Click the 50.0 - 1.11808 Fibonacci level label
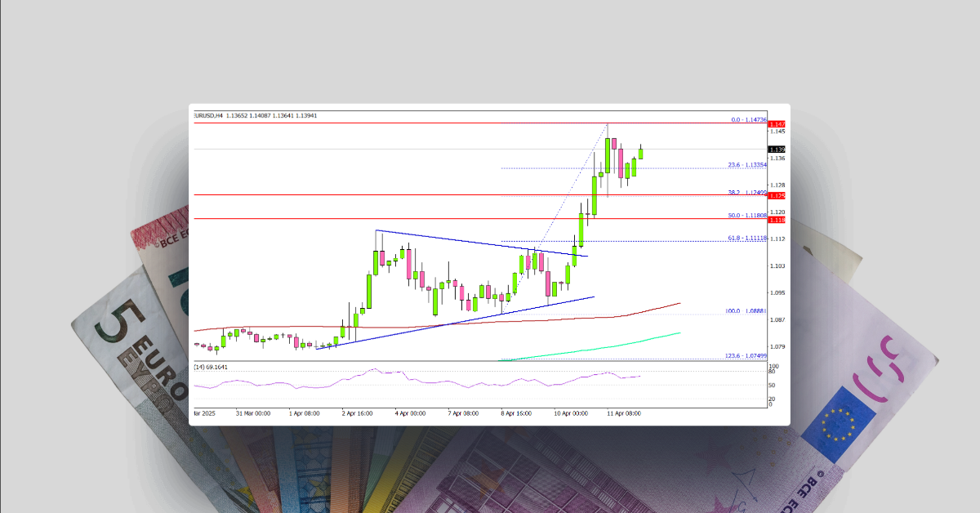Viewport: 980px width, 513px height. click(x=747, y=215)
